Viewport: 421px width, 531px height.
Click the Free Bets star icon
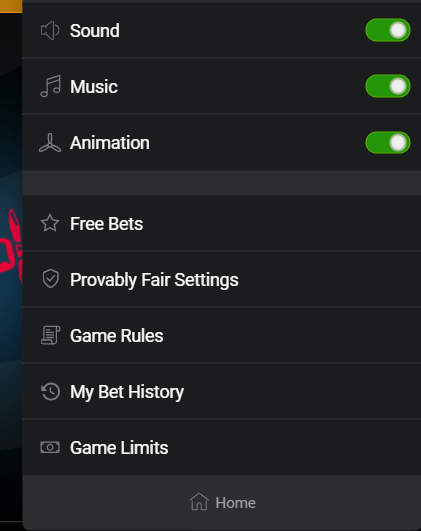[50, 223]
